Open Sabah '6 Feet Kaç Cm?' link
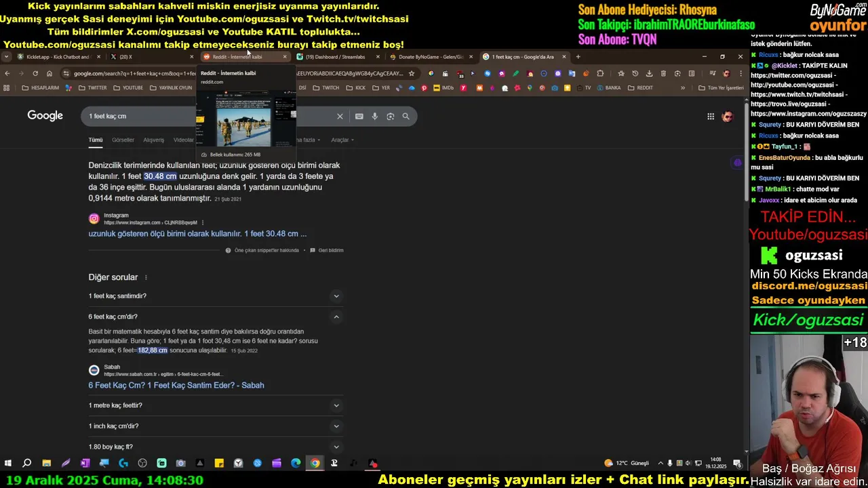This screenshot has height=488, width=868. [176, 385]
